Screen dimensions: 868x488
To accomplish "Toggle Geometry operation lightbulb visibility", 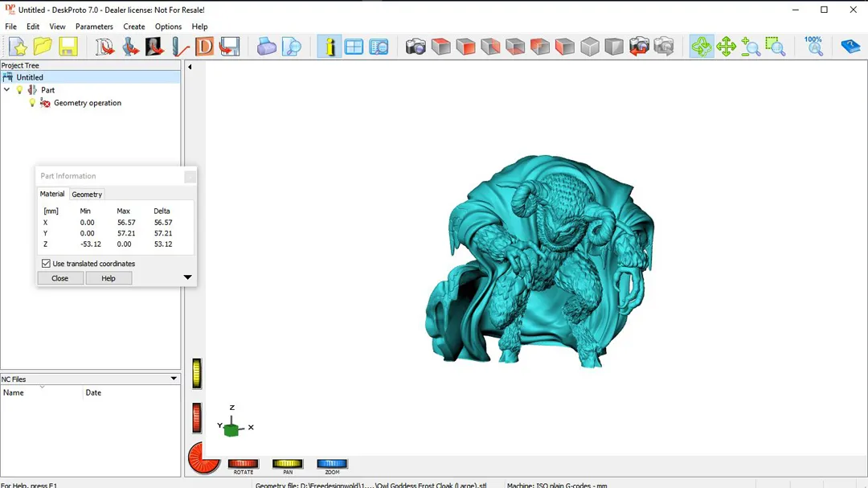I will pyautogui.click(x=33, y=102).
